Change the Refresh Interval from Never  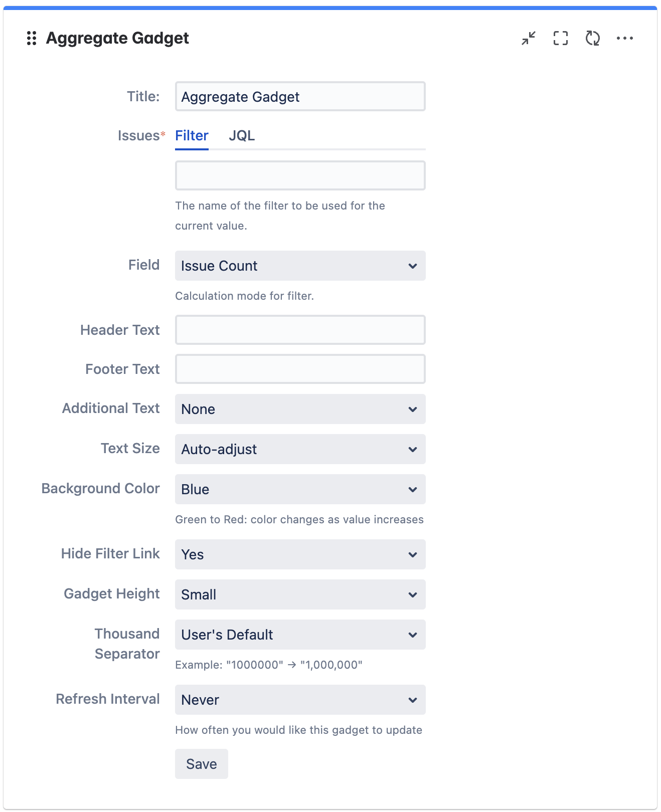coord(300,700)
